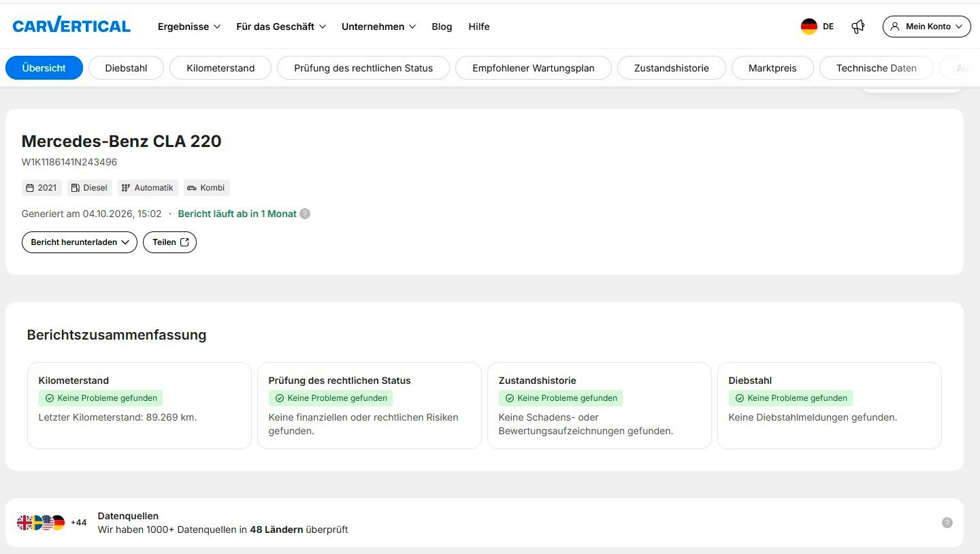Viewport: 980px width, 554px height.
Task: Click the Teilen share button
Action: [169, 242]
